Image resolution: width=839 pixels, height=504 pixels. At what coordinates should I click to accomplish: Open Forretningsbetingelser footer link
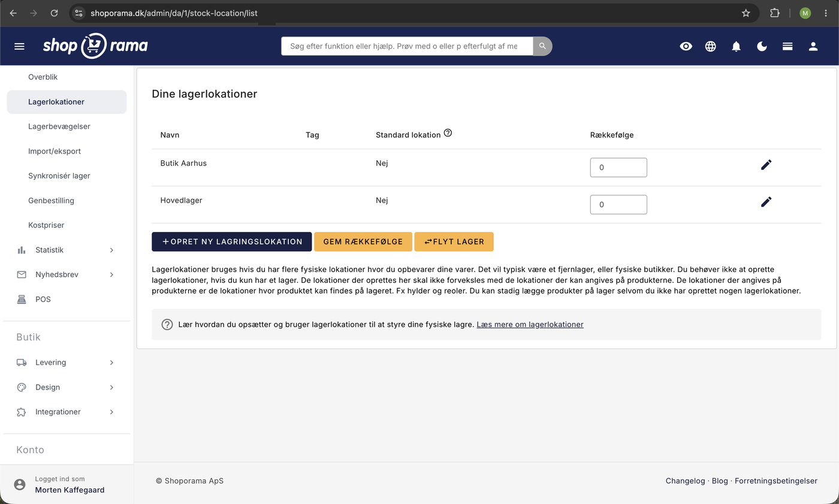pyautogui.click(x=776, y=481)
